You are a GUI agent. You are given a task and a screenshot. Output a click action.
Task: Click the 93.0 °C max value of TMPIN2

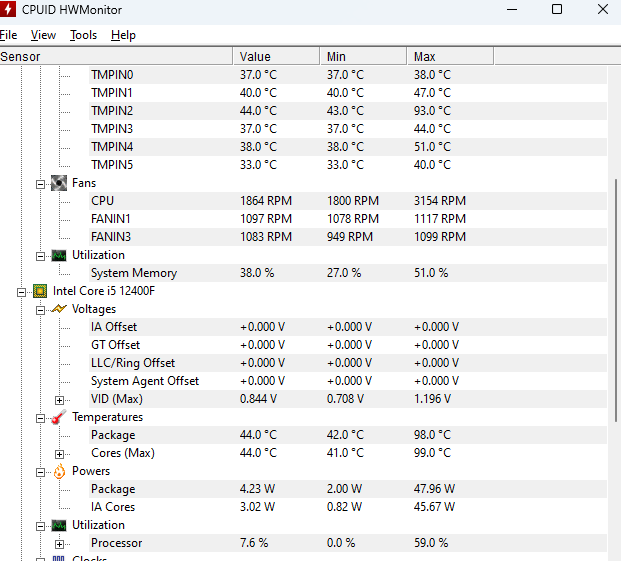(432, 111)
